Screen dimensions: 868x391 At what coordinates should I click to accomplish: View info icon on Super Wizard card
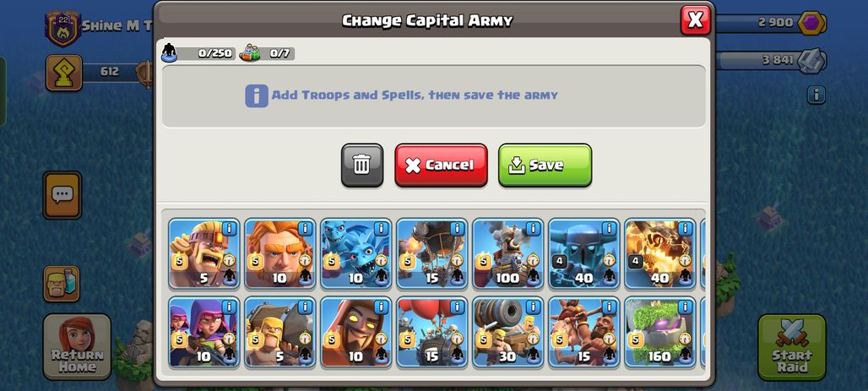pos(381,307)
